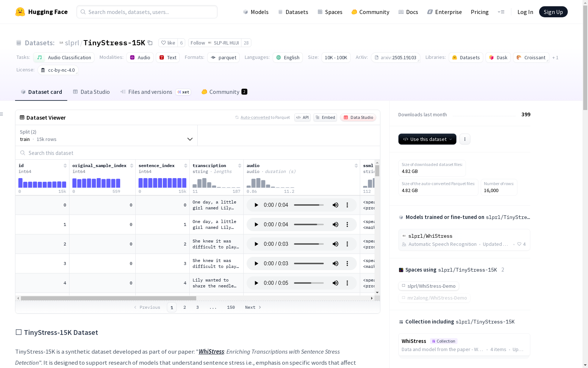Seek the audio progress bar for row id 2
This screenshot has height=368, width=588.
click(309, 244)
